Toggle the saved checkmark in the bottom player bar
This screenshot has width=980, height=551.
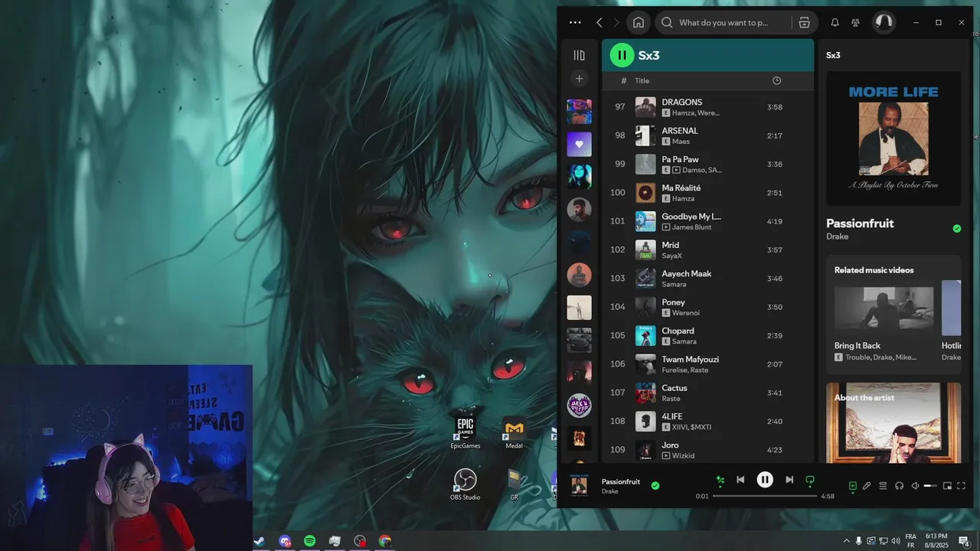click(655, 485)
